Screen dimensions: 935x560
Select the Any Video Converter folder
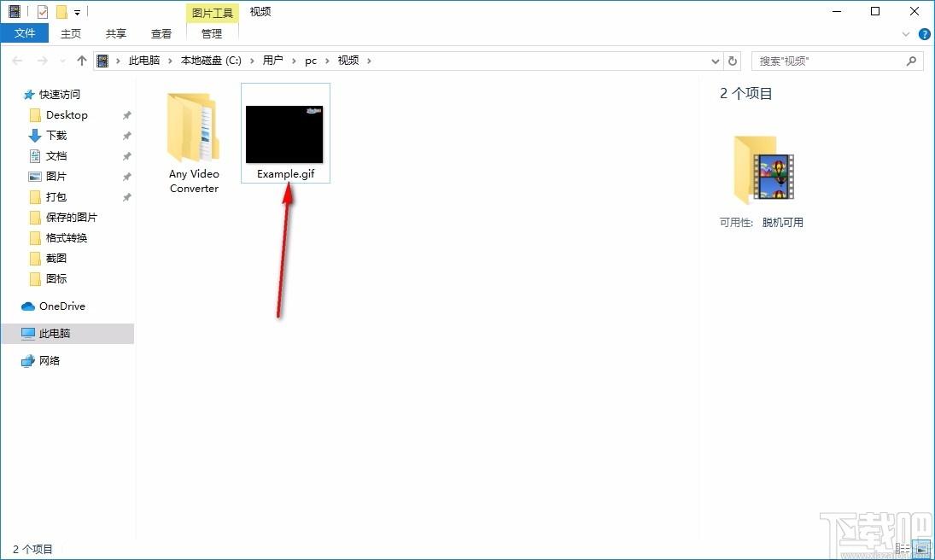[x=194, y=143]
